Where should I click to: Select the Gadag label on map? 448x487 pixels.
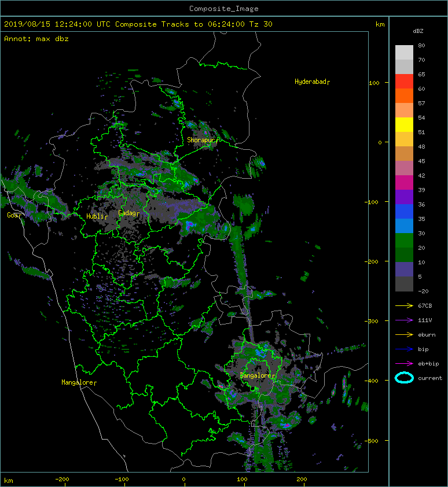(128, 213)
